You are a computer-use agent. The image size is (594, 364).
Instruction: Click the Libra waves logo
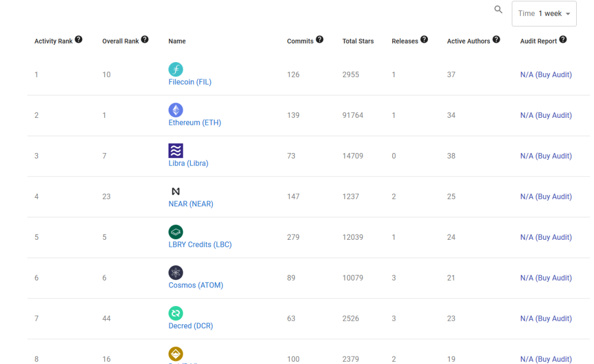[x=176, y=150]
